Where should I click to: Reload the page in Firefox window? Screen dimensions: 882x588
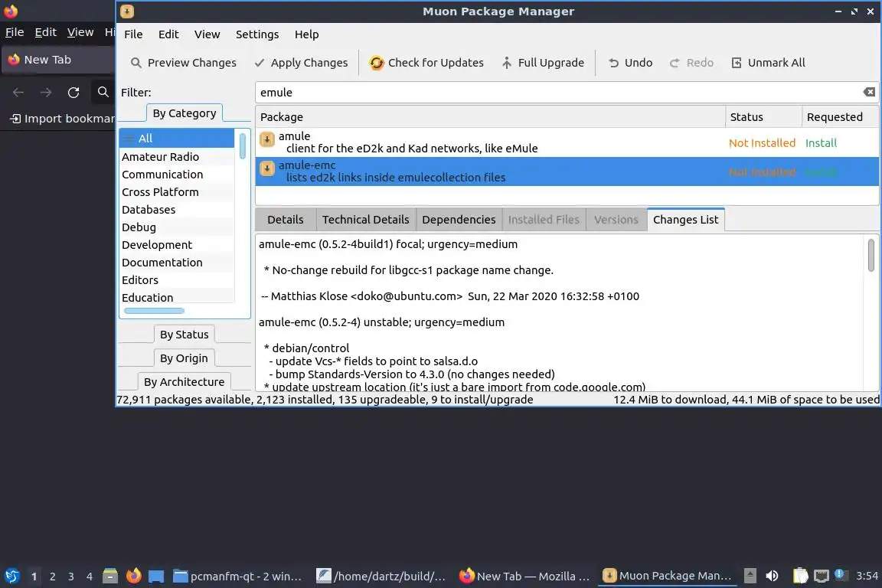73,93
